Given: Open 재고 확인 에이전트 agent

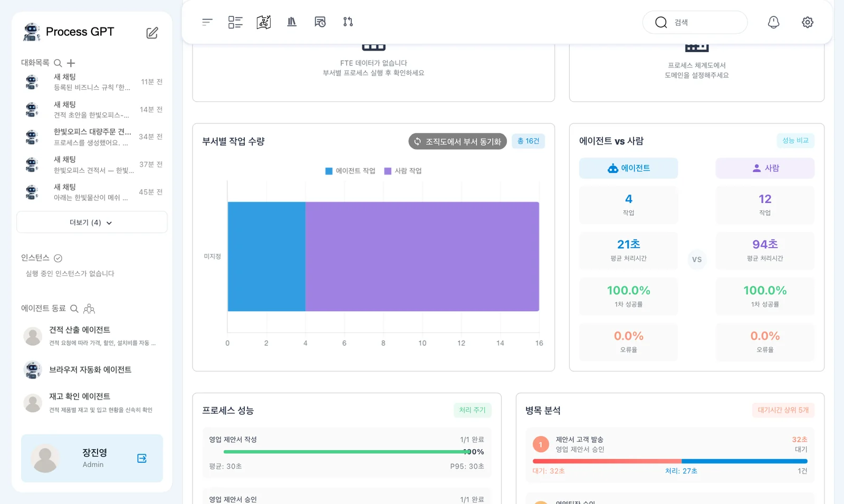Looking at the screenshot, I should pos(92,403).
